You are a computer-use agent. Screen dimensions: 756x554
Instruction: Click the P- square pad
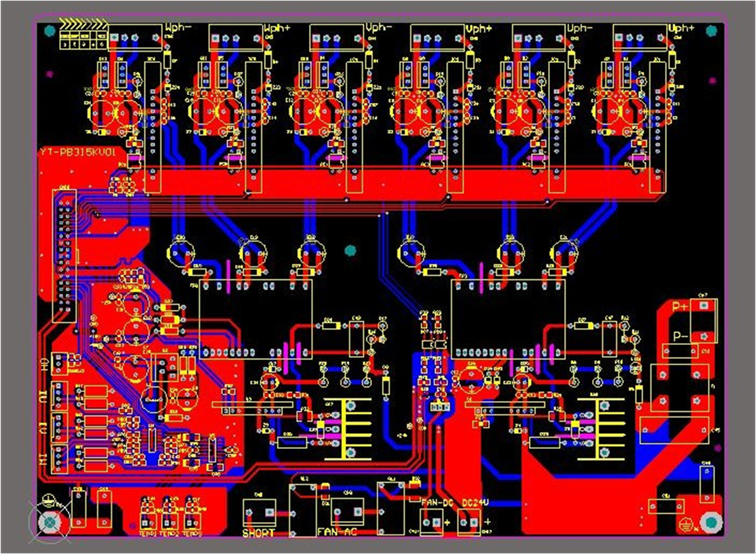705,336
